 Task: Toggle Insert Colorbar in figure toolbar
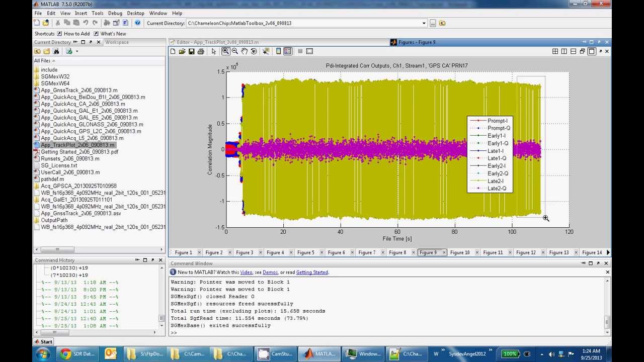coord(278,51)
